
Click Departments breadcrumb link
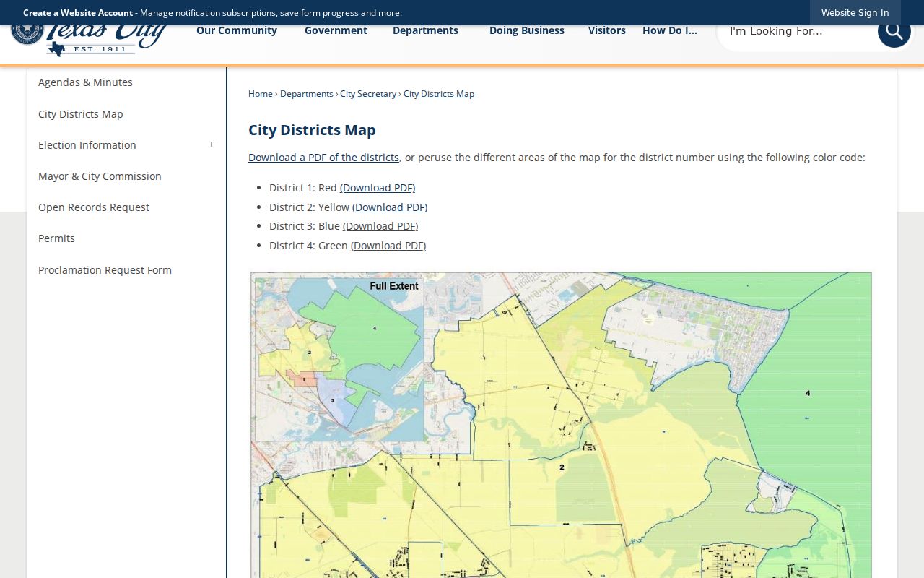click(x=307, y=94)
